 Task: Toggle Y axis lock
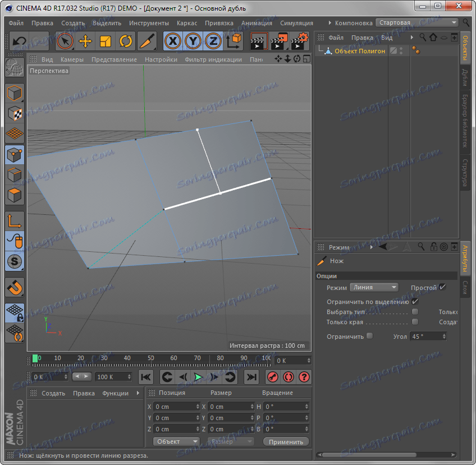(193, 41)
